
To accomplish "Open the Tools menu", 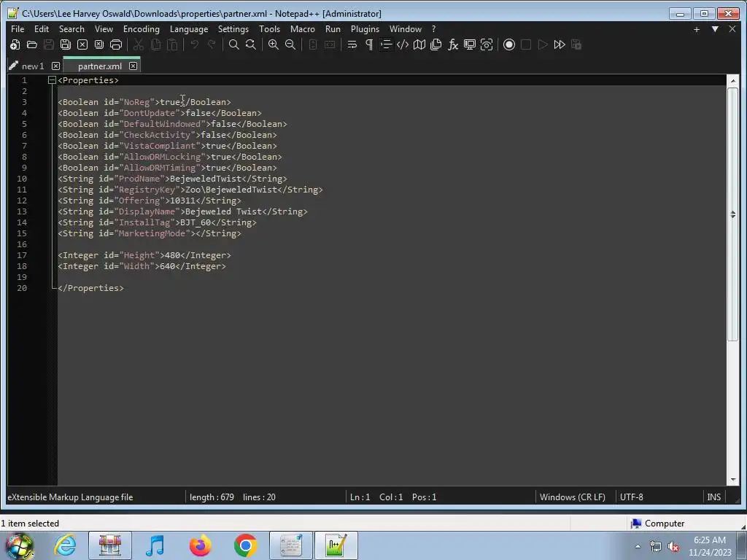I will click(270, 29).
